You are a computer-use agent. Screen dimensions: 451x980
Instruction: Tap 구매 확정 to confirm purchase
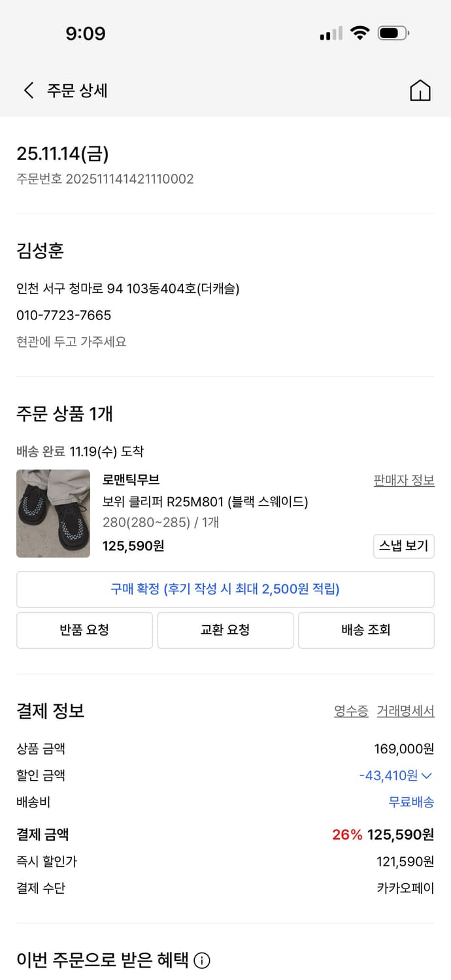(225, 589)
